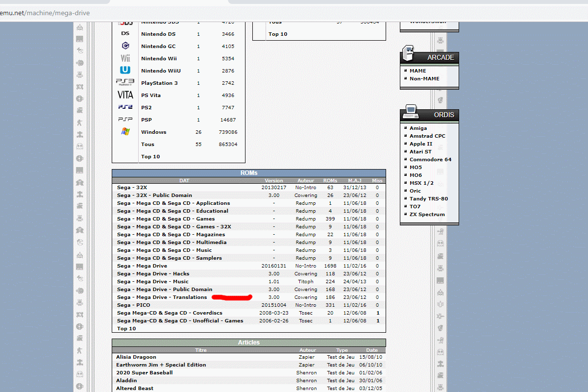The height and width of the screenshot is (392, 588).
Task: Open the Atari ST link
Action: 420,151
